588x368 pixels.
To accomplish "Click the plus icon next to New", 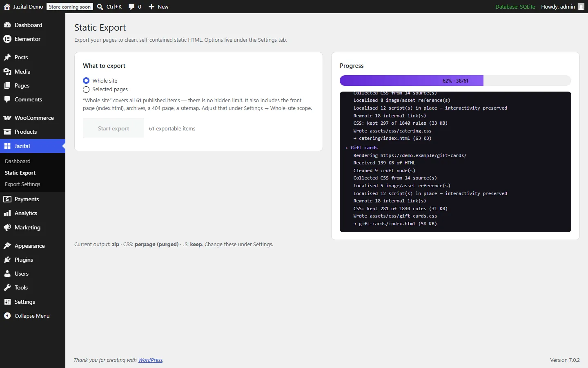I will tap(151, 7).
